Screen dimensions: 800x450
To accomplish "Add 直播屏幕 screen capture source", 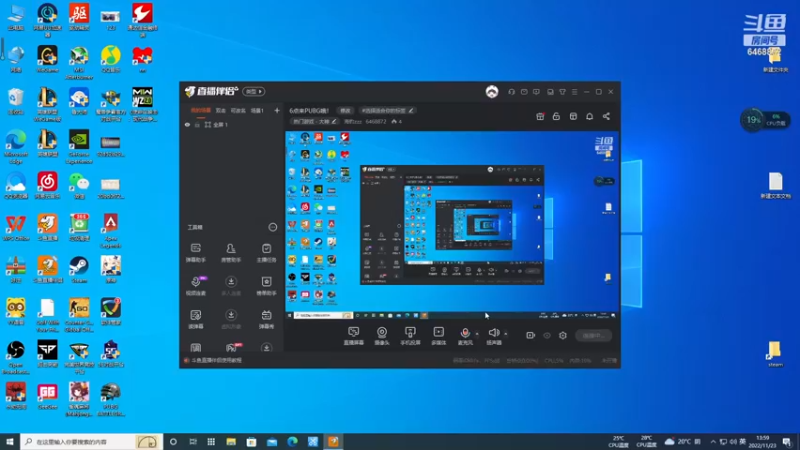I will click(x=354, y=336).
